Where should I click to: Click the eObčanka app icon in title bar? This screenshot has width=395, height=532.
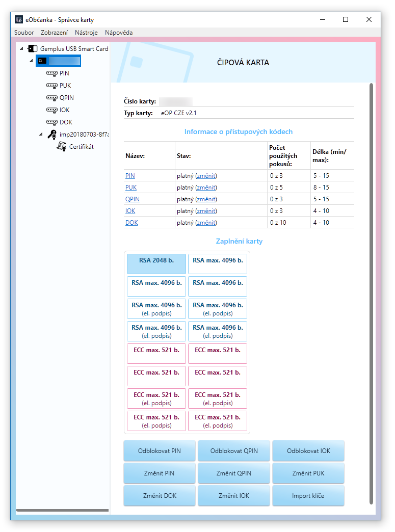point(19,20)
